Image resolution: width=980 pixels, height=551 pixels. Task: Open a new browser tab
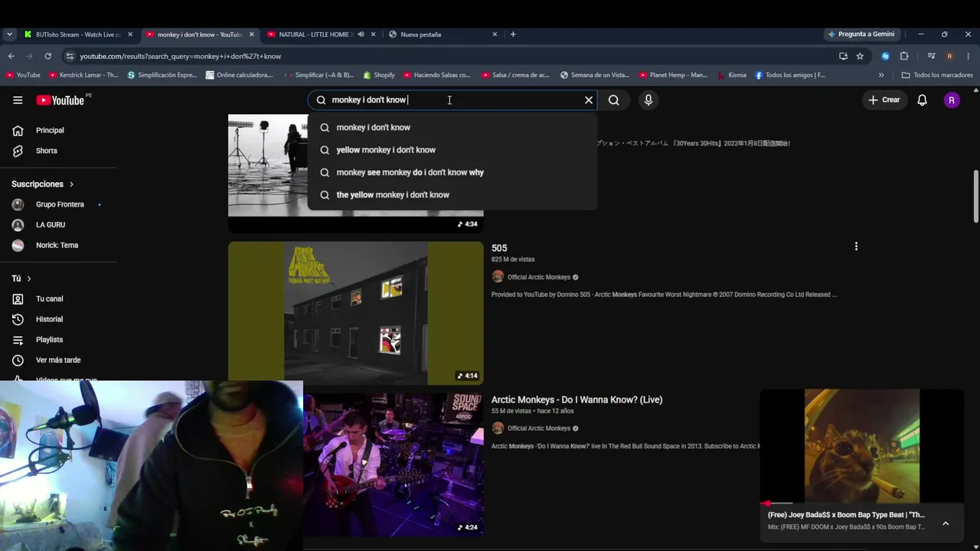tap(513, 34)
